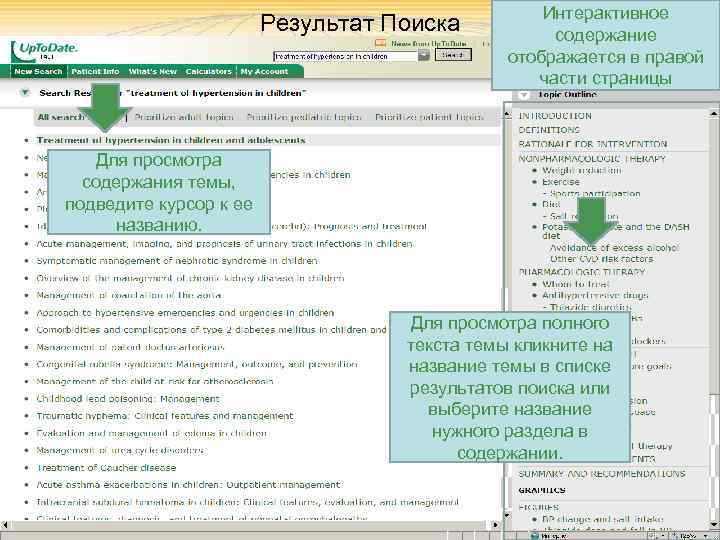720x540 pixels.
Task: Open Acute asthma exacerbations in children result
Action: click(x=188, y=485)
